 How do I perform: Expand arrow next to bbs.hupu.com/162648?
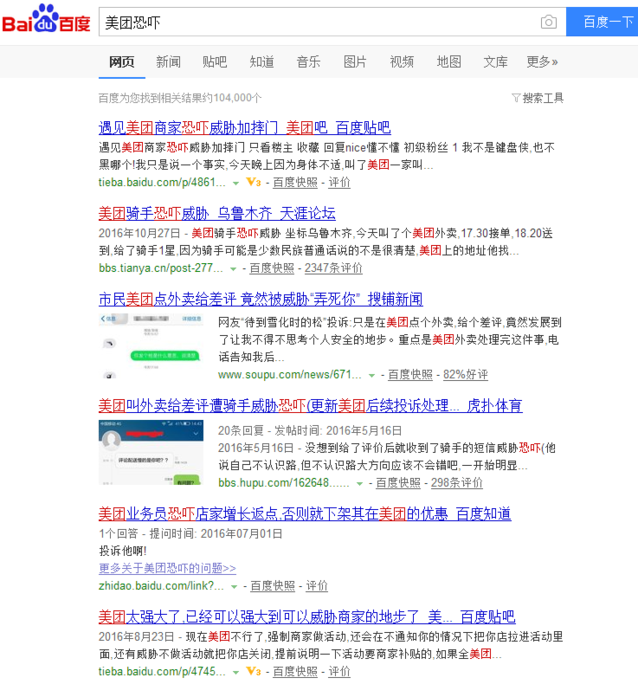click(359, 483)
